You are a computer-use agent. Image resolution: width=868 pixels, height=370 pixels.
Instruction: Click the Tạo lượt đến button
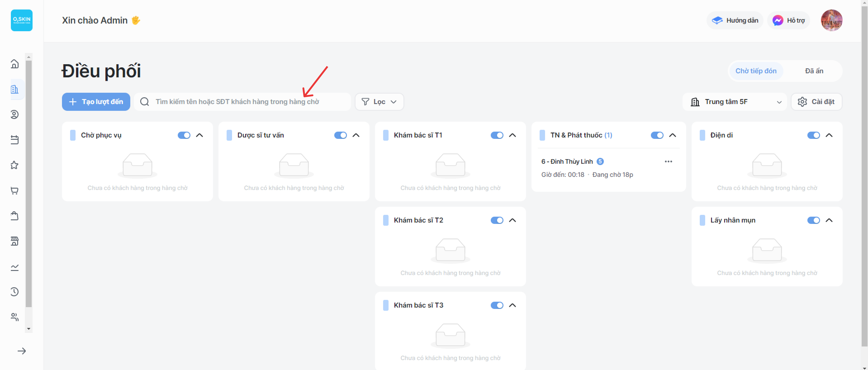(x=96, y=102)
